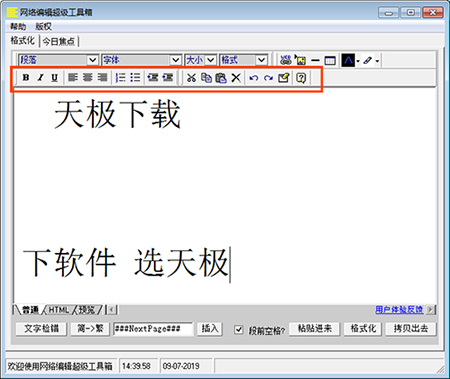Switch to the 格式化 tab
The image size is (450, 379).
click(x=23, y=41)
